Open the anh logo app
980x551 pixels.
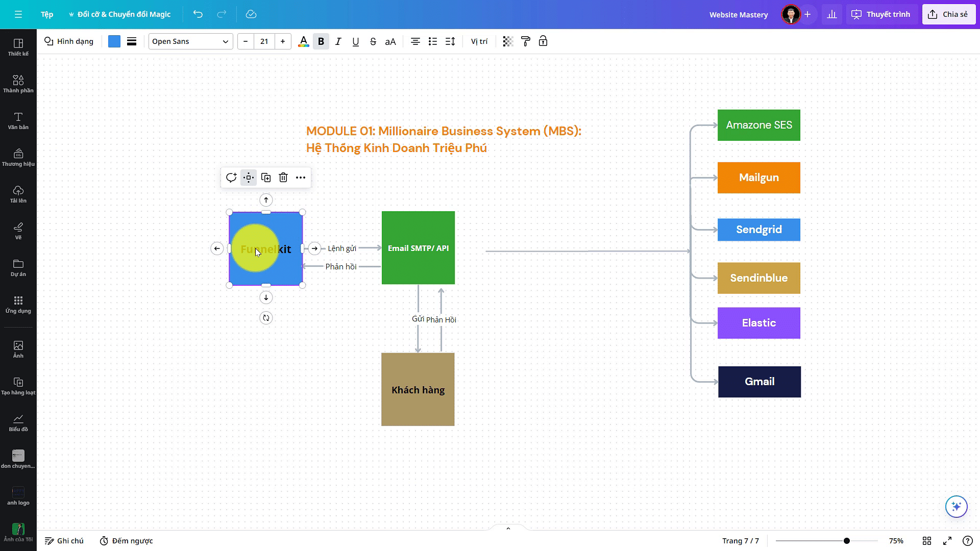tap(18, 496)
